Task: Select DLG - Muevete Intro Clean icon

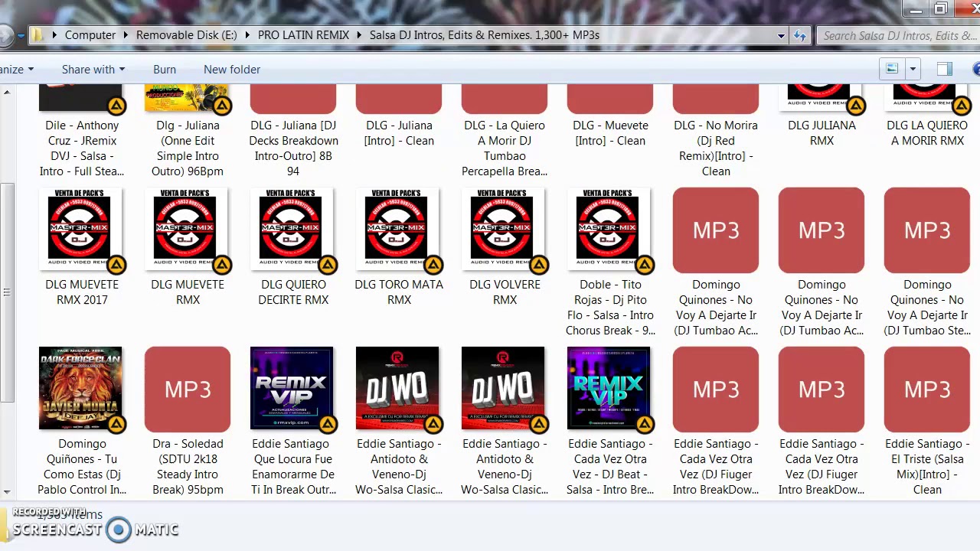Action: pyautogui.click(x=610, y=100)
